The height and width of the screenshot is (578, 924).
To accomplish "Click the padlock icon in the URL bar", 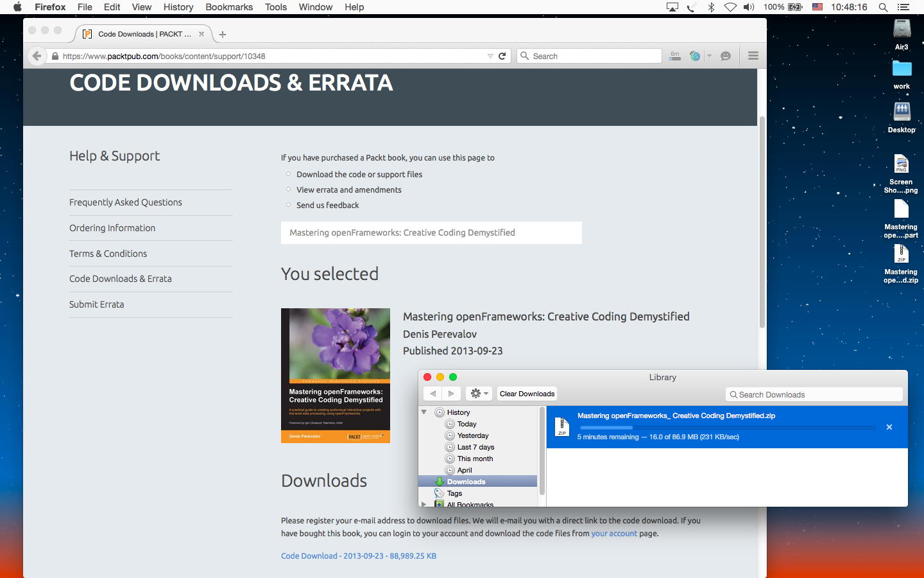I will 55,57.
